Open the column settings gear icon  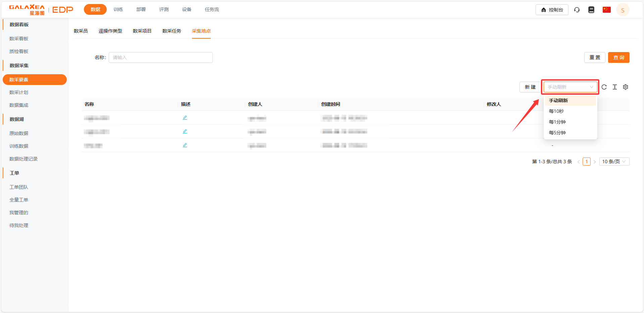[x=626, y=87]
